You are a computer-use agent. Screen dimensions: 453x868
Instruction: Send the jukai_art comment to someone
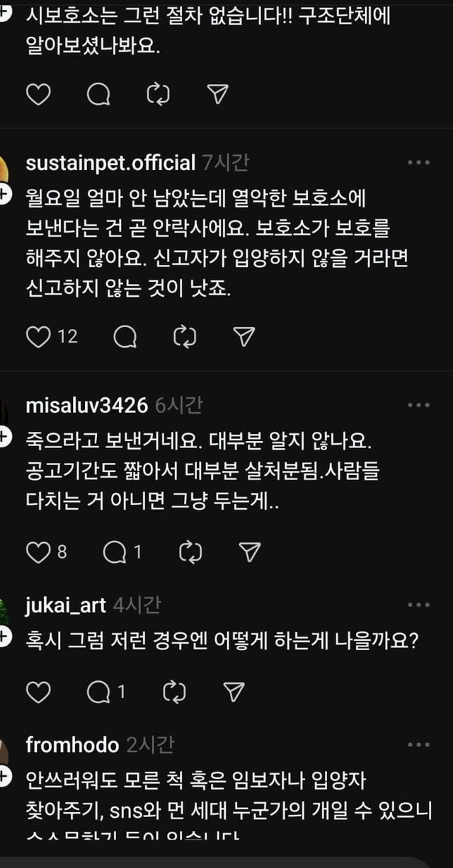(234, 691)
